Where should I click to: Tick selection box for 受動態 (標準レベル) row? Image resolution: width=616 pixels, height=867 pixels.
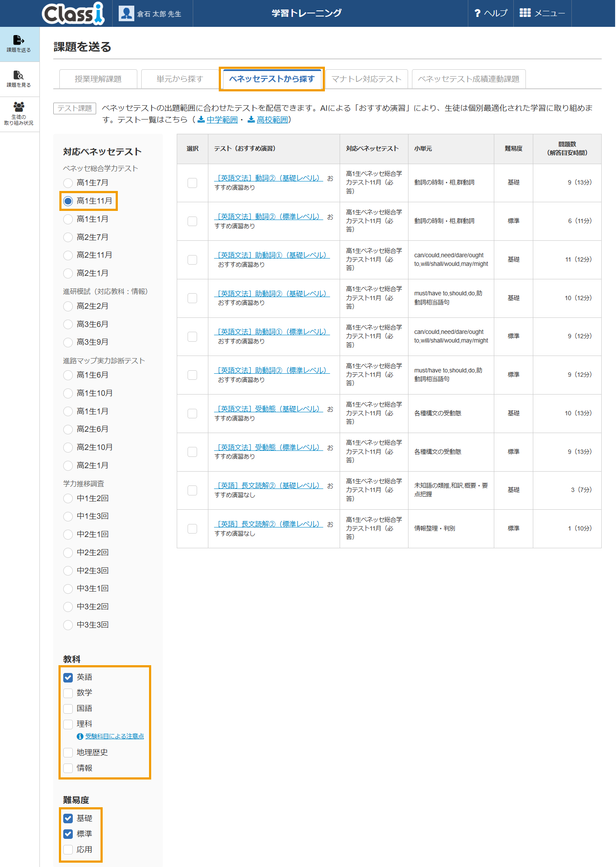192,452
